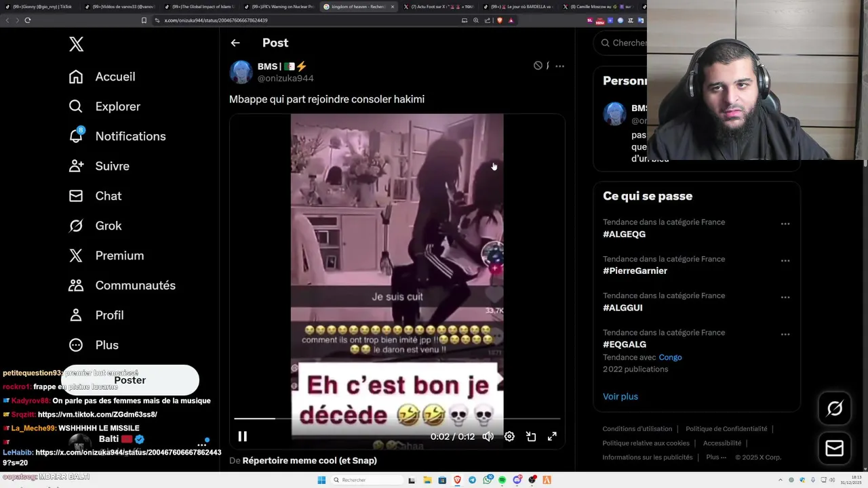Open Grok from sidebar
The height and width of the screenshot is (488, 868).
pos(95,226)
